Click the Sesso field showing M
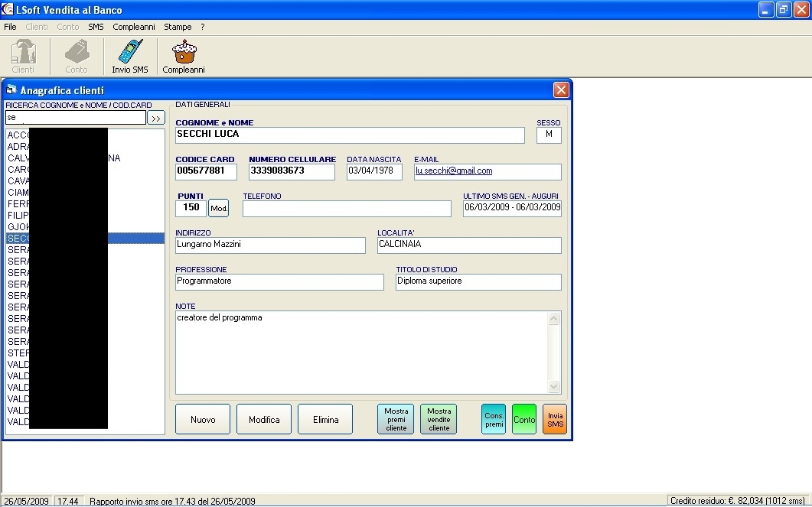The width and height of the screenshot is (812, 507). tap(549, 135)
